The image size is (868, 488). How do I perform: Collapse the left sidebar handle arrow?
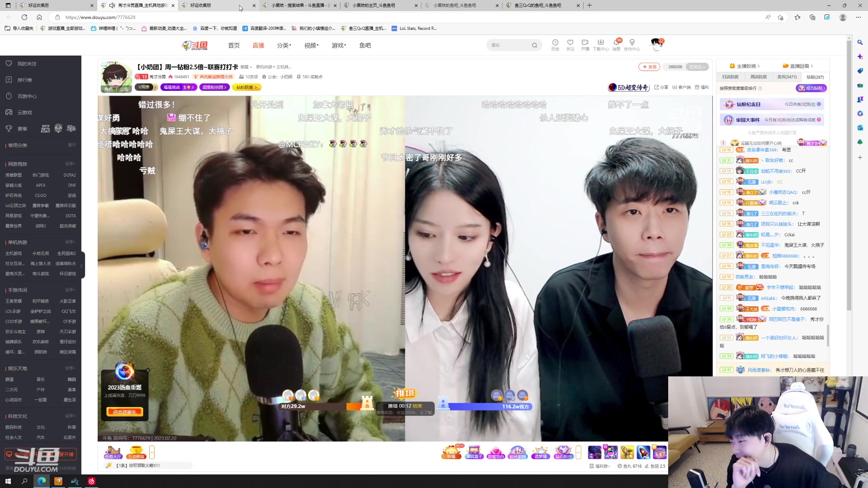pyautogui.click(x=81, y=266)
